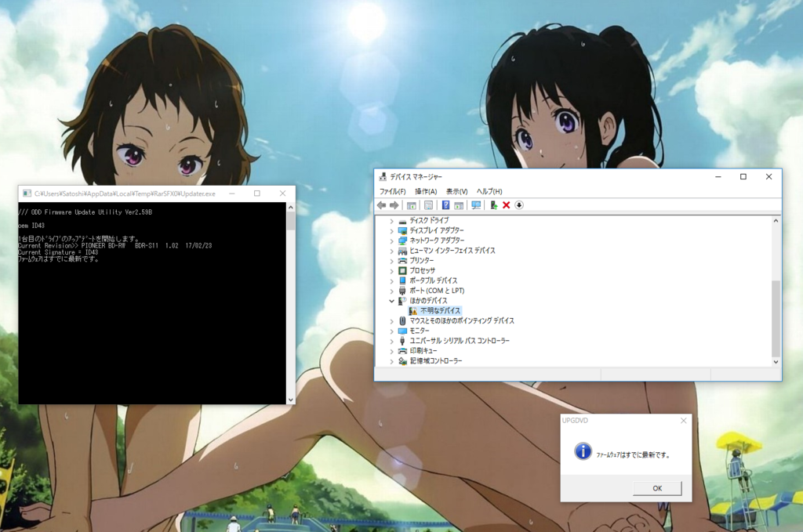Click the disable device down-arrow circle icon
803x532 pixels.
tap(519, 205)
